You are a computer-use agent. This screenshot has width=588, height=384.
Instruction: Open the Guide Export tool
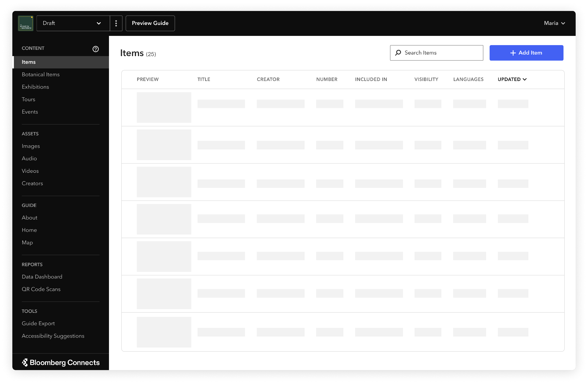coord(38,323)
